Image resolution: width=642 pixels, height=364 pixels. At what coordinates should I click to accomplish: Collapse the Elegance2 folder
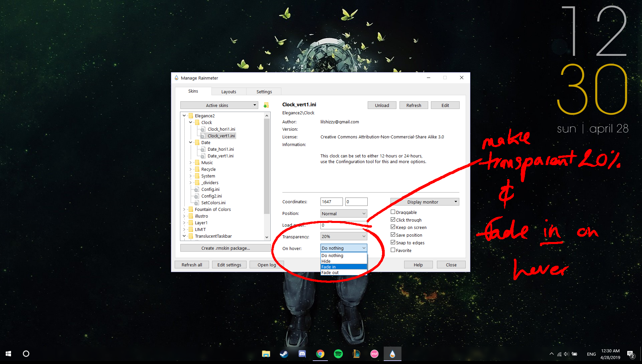pyautogui.click(x=184, y=116)
